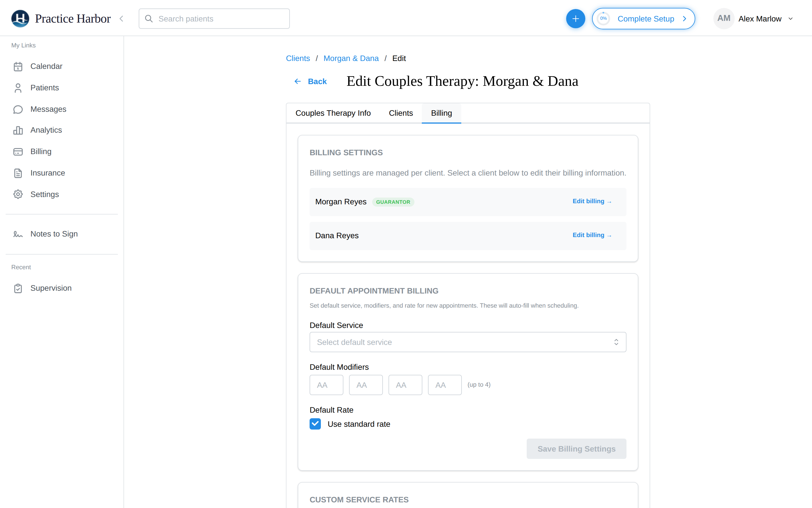Click the Supervision clipboard icon
This screenshot has width=812, height=508.
point(18,288)
